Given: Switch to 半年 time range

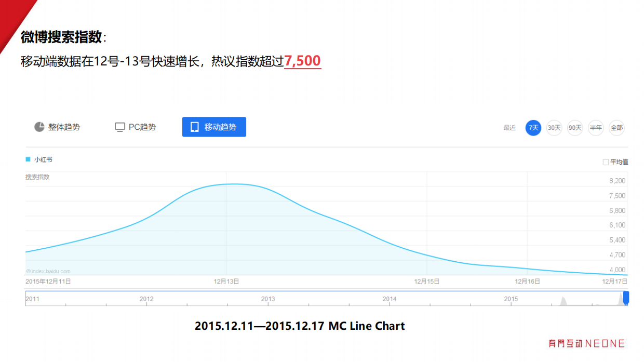Looking at the screenshot, I should pos(596,128).
